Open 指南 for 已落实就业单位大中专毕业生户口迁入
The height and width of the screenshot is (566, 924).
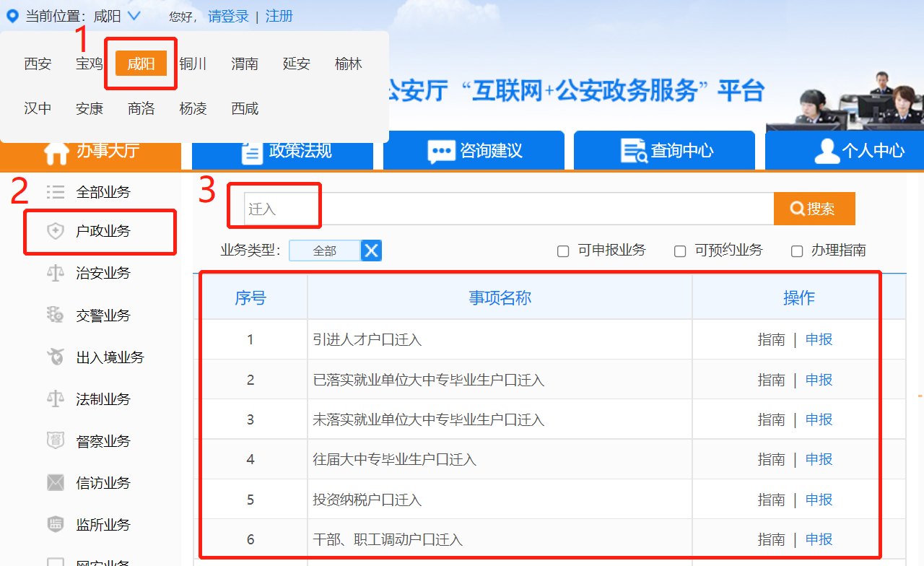click(771, 380)
